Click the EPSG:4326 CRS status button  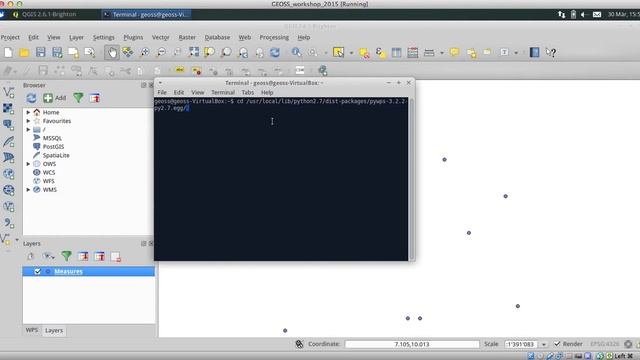[604, 344]
